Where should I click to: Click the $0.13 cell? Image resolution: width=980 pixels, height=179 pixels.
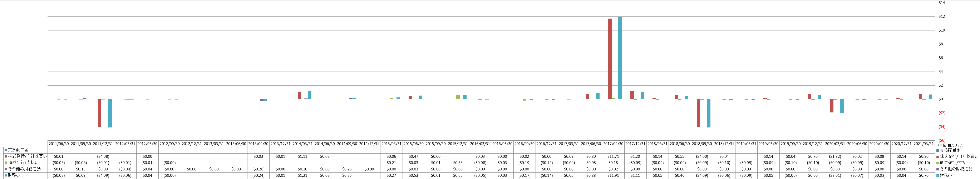click(81, 169)
